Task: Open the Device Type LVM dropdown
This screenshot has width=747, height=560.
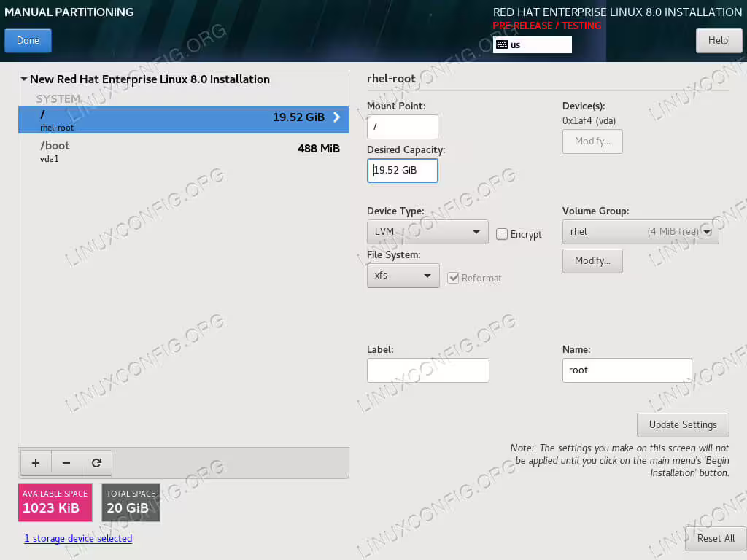Action: (427, 232)
